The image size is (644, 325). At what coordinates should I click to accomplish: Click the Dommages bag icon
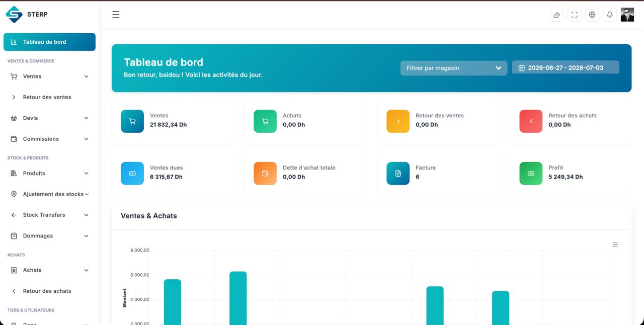[14, 236]
